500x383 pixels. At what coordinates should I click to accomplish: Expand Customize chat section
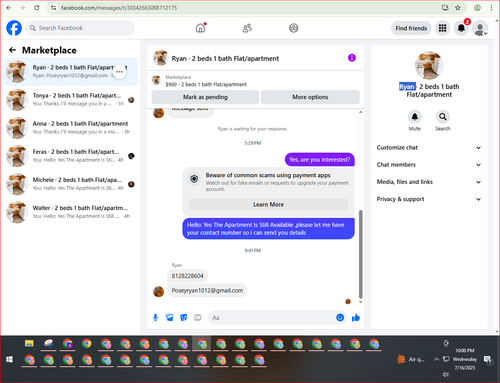tap(429, 148)
